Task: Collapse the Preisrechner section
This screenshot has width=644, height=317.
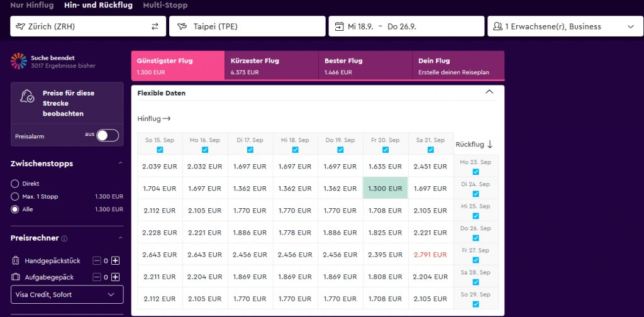Action: [120, 238]
